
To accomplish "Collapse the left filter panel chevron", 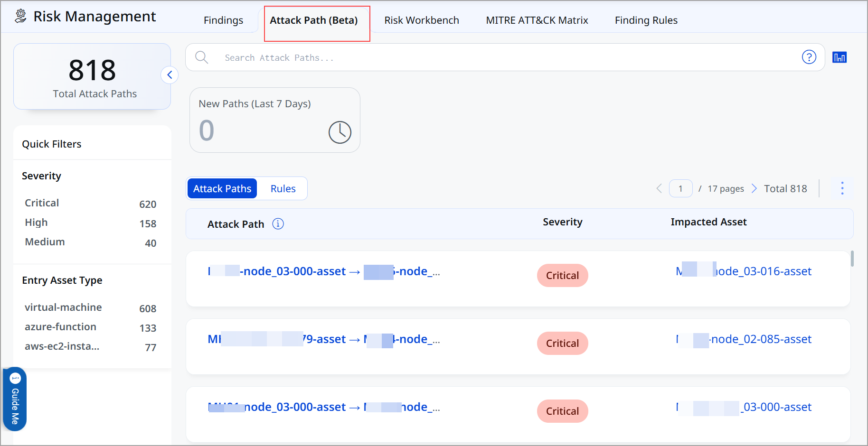I will [x=170, y=75].
